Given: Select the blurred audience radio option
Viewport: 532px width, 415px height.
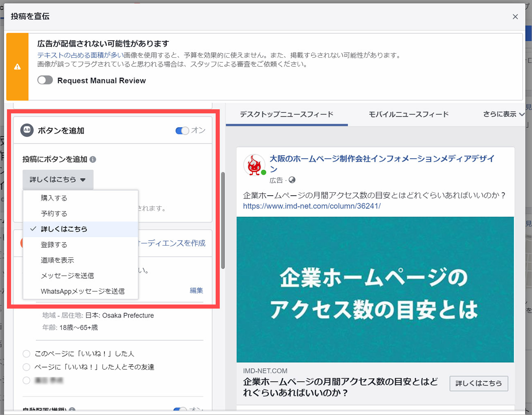Looking at the screenshot, I should click(27, 381).
